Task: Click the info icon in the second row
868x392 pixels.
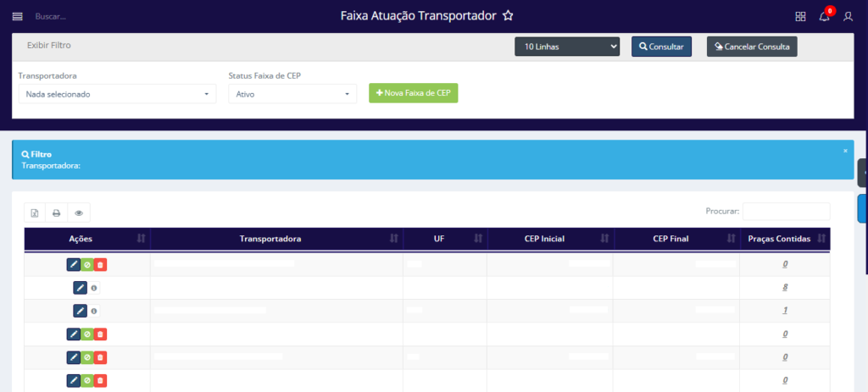Action: click(94, 288)
